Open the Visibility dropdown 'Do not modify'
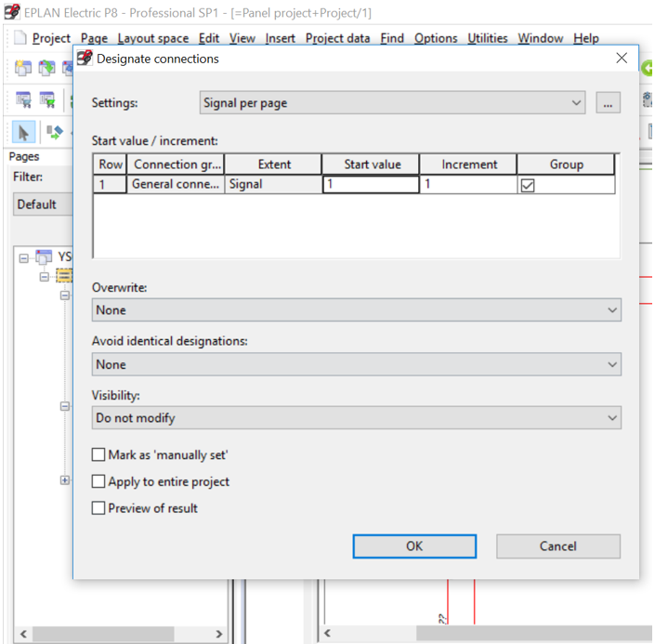The image size is (655, 644). [x=357, y=417]
